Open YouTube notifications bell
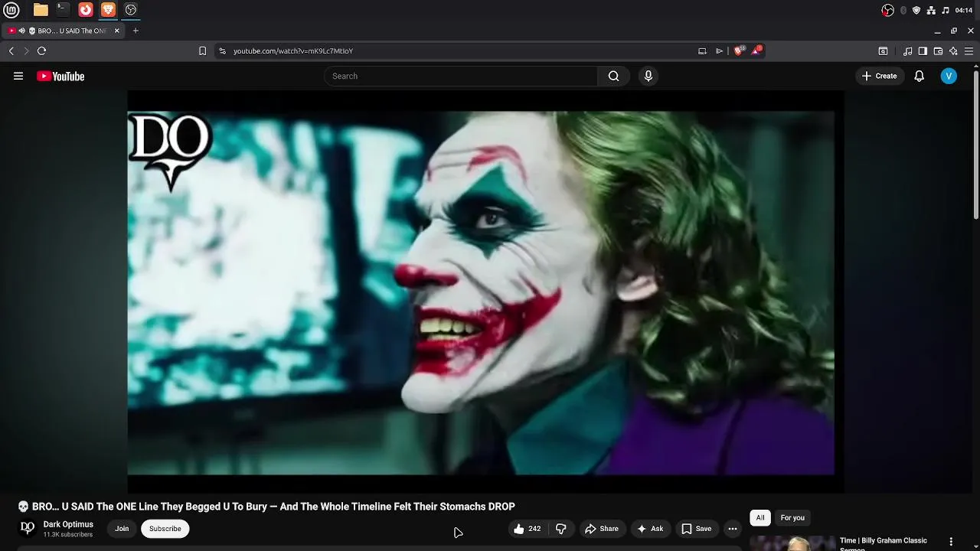Screen dimensions: 980x551 [920, 76]
